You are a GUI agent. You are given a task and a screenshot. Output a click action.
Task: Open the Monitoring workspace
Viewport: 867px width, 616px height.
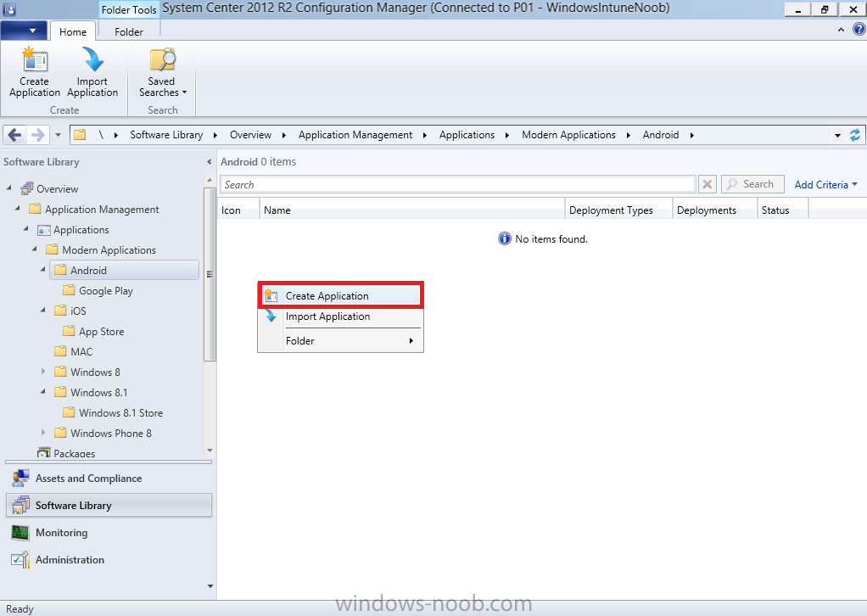[x=109, y=533]
